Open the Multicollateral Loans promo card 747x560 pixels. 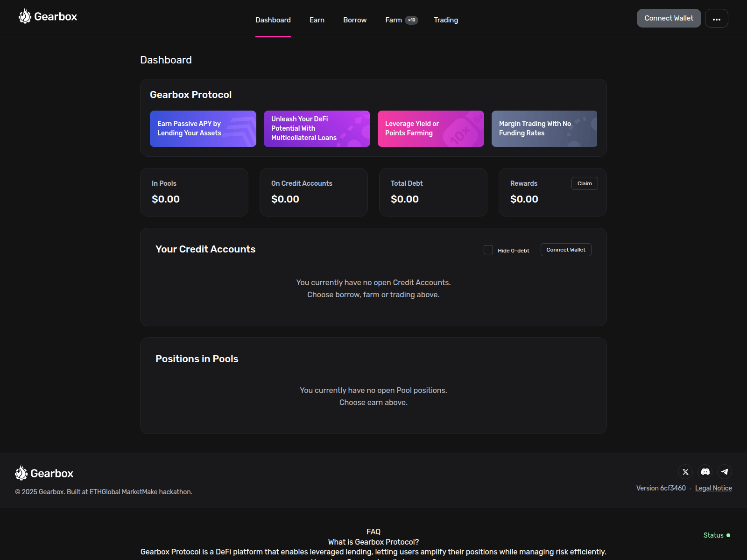[x=317, y=129]
